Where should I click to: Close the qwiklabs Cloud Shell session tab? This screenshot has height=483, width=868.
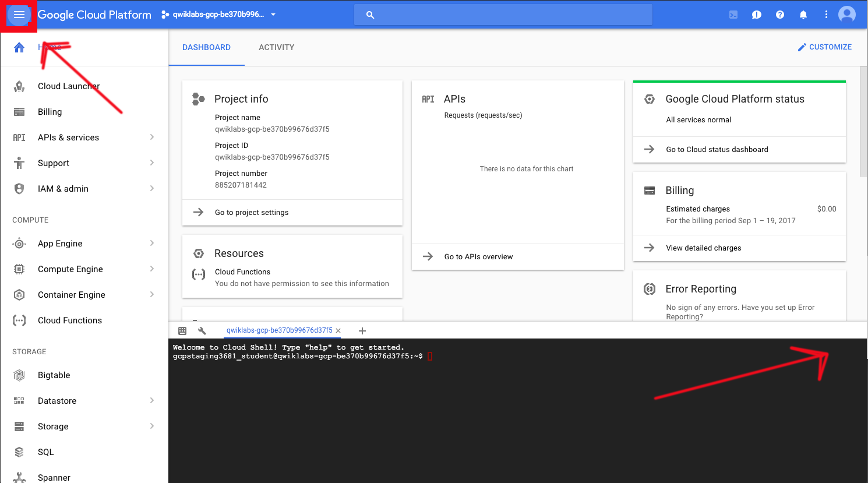point(338,331)
